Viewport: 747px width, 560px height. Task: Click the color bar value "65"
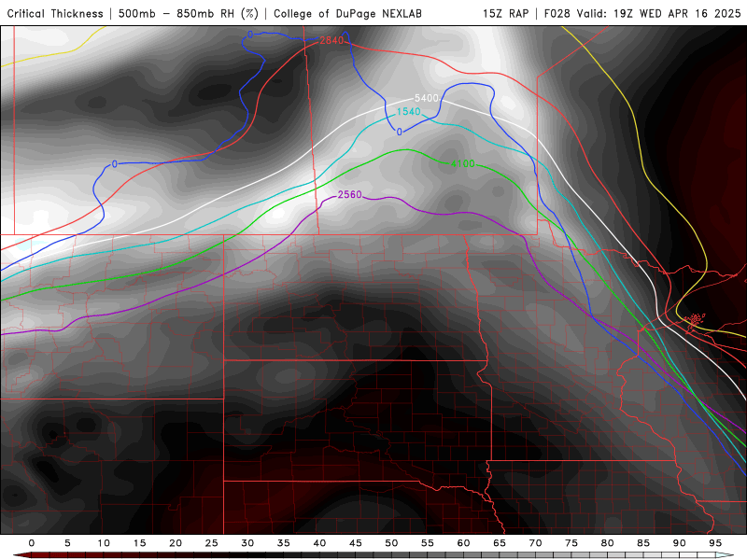pos(500,543)
